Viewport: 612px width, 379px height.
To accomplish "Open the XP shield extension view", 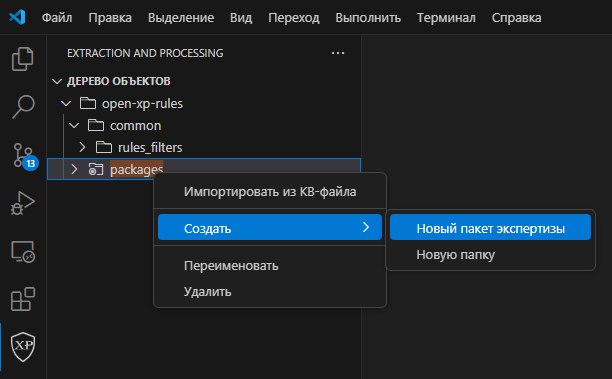I will (x=23, y=347).
